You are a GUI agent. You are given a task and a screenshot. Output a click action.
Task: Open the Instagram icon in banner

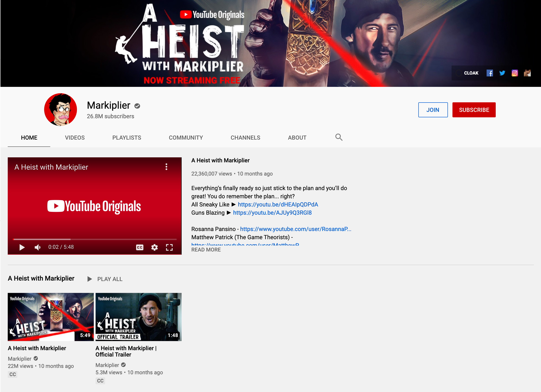(x=515, y=73)
